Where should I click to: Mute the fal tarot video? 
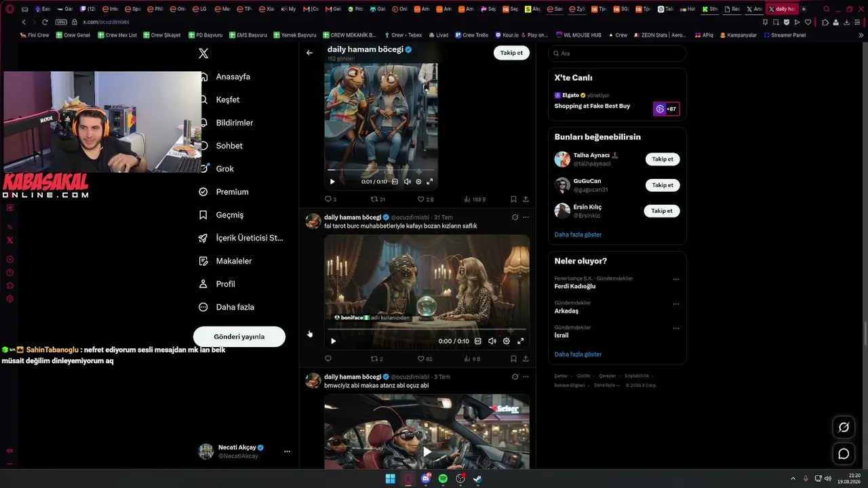(x=492, y=341)
